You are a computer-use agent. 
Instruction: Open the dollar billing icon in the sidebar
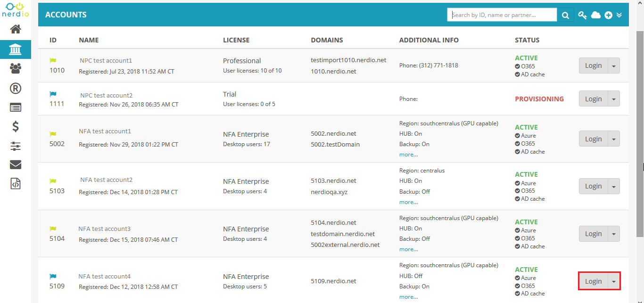(x=16, y=126)
